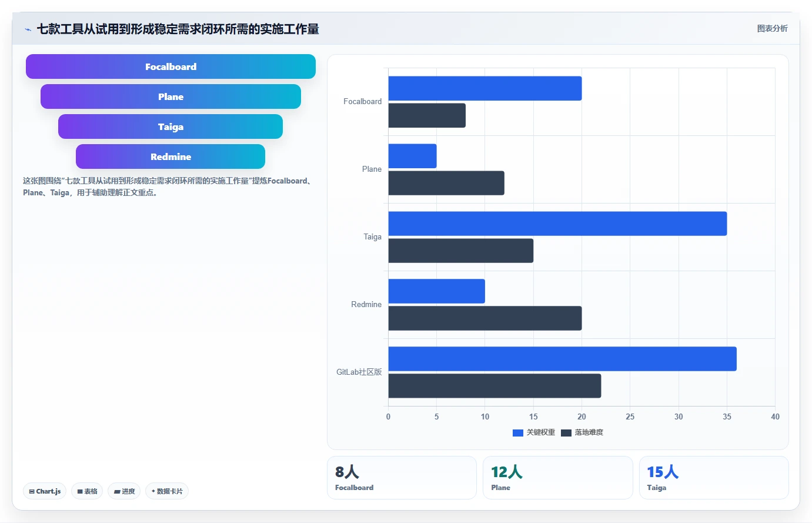Click the dark 落地难度 legend swatch

tap(566, 433)
